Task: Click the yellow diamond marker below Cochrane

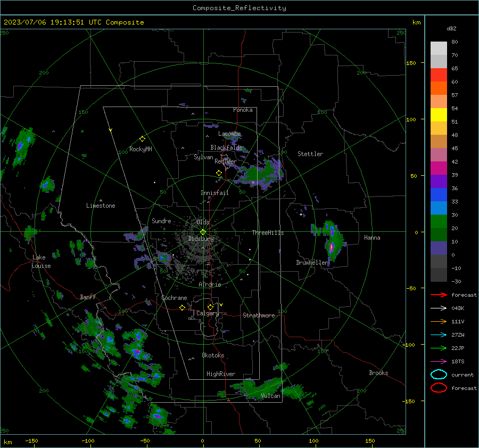Action: (182, 307)
